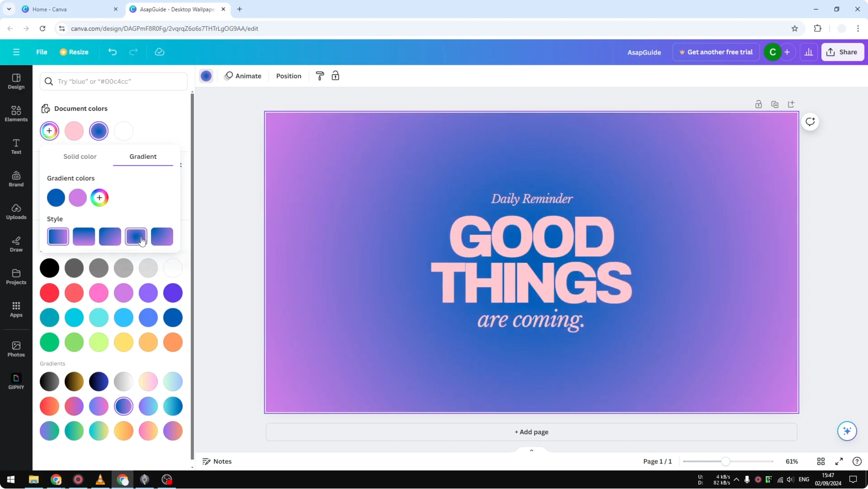Open the Windows Start menu
This screenshot has width=868, height=489.
coord(11,480)
